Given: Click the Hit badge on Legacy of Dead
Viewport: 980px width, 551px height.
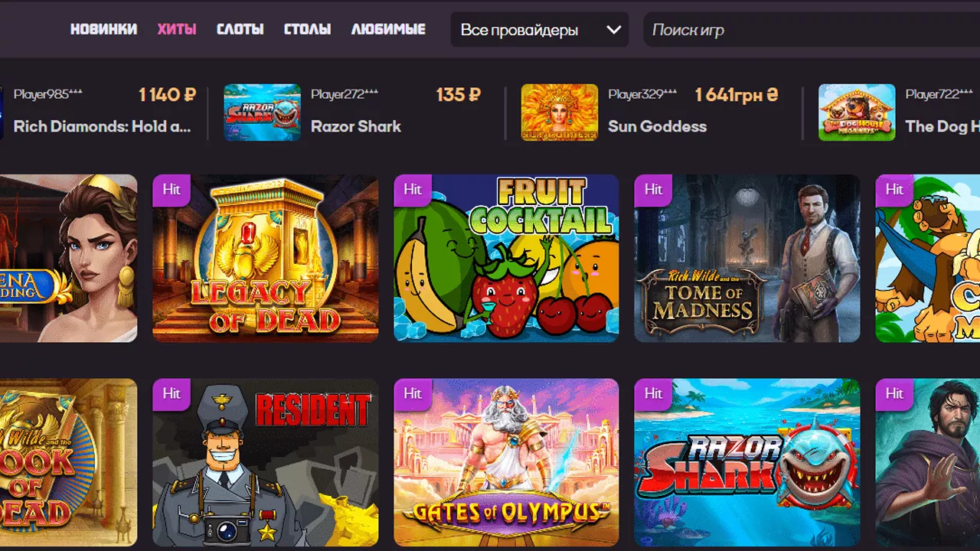Looking at the screenshot, I should tap(171, 190).
